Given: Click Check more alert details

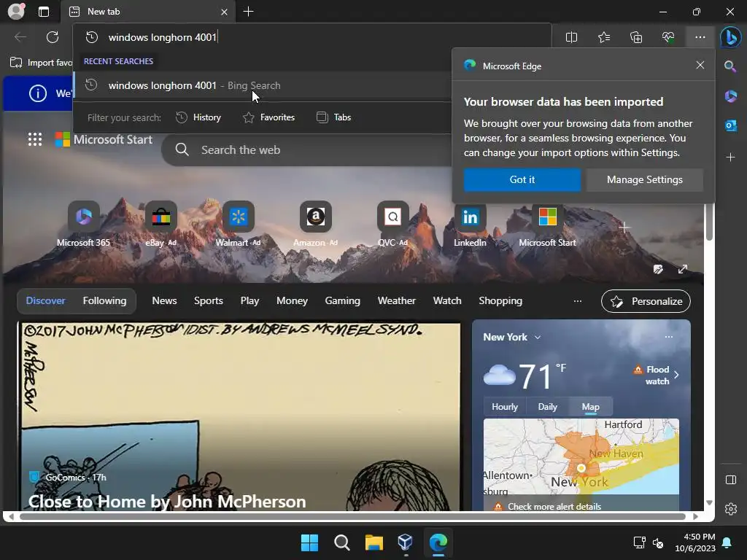Looking at the screenshot, I should [x=554, y=506].
